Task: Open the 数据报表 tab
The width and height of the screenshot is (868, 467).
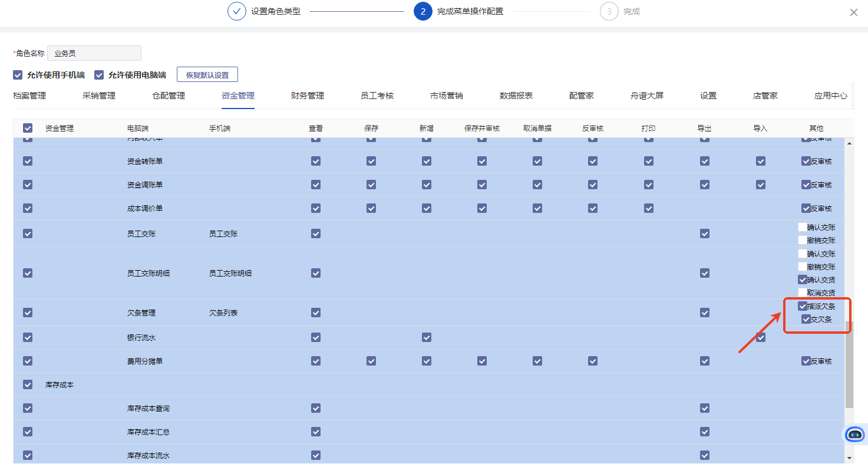Action: [x=516, y=96]
